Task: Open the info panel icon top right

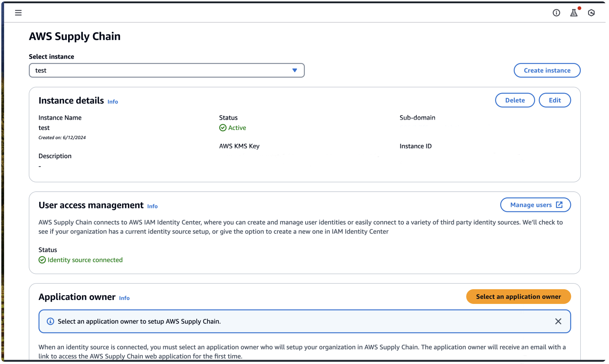Action: [556, 12]
